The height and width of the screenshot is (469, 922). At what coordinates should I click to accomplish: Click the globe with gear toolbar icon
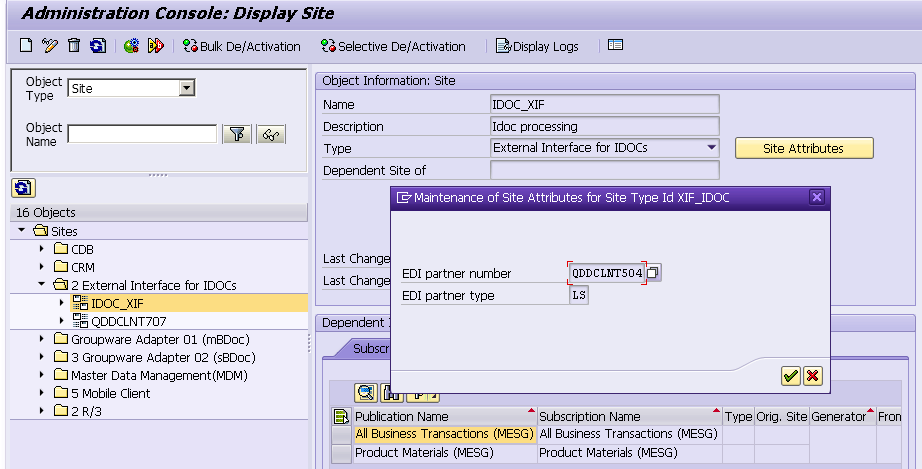pyautogui.click(x=132, y=45)
